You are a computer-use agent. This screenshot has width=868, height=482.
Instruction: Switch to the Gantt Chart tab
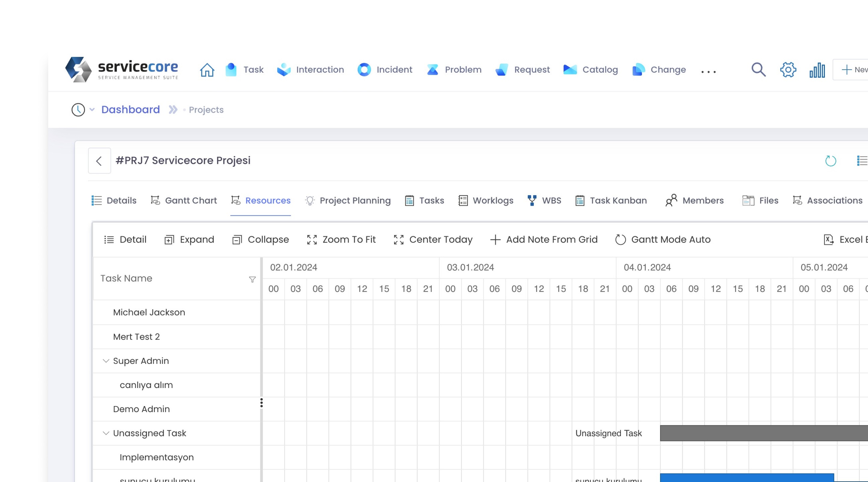click(x=184, y=200)
